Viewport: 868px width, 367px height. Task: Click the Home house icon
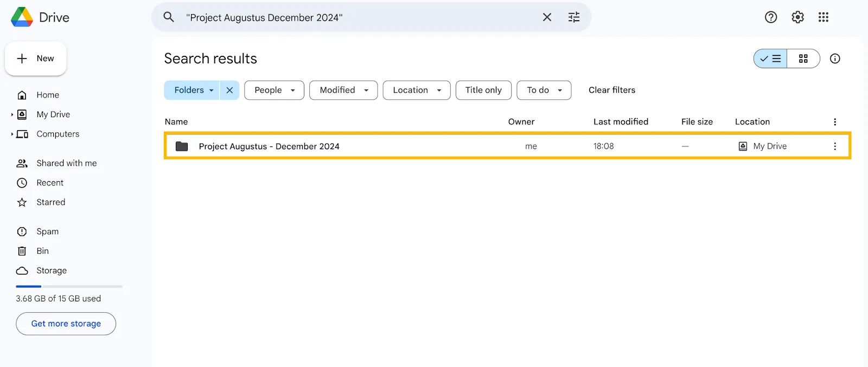(22, 95)
